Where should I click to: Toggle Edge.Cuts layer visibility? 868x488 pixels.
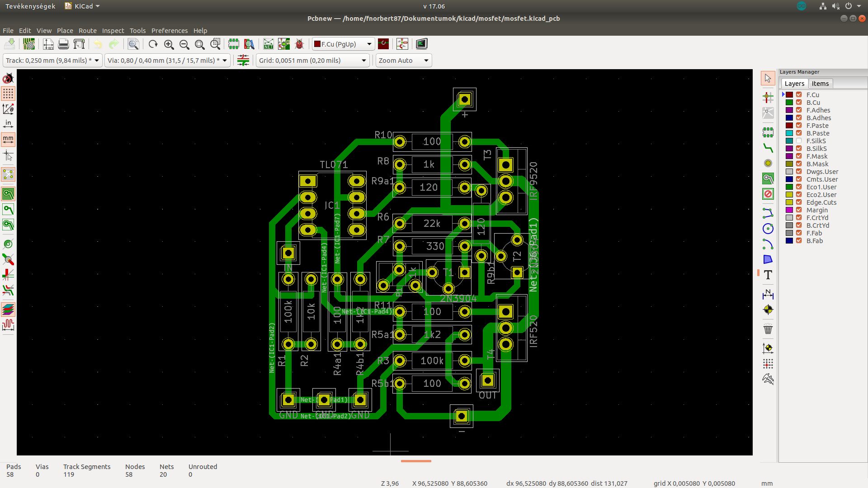(x=799, y=202)
